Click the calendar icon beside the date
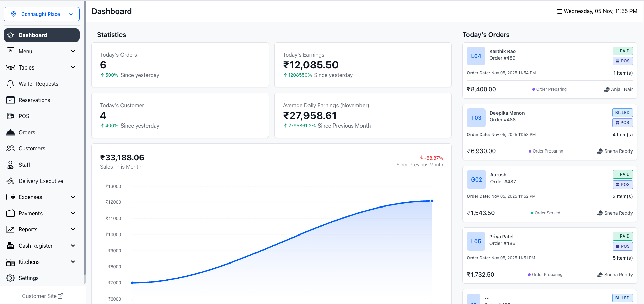This screenshot has height=304, width=644. (559, 11)
